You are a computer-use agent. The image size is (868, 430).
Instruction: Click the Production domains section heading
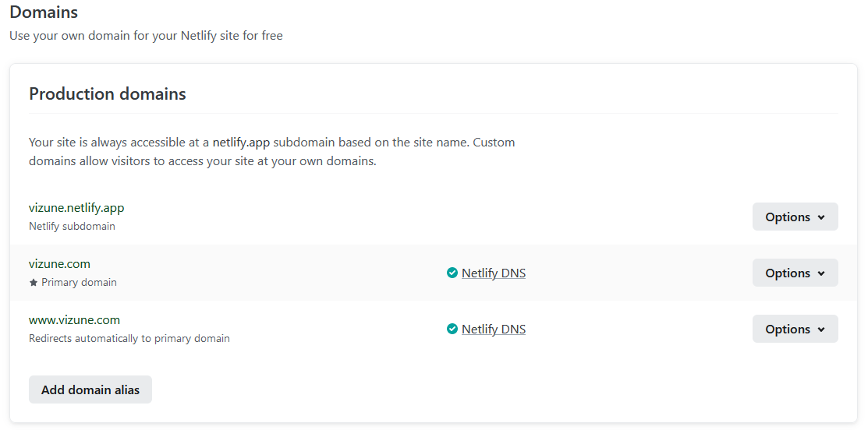click(108, 94)
